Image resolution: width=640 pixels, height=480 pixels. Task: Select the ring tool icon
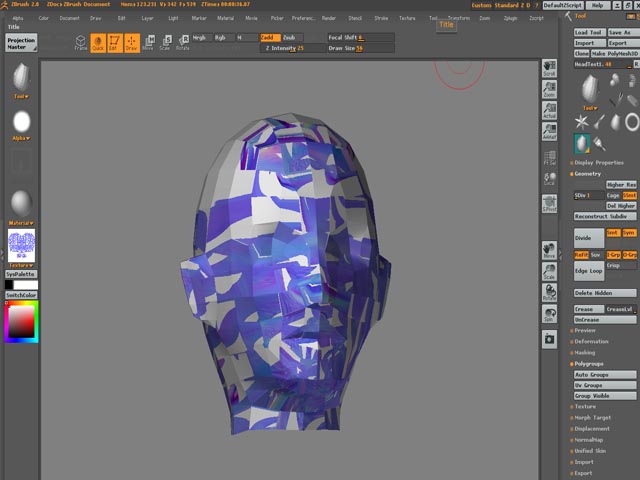pyautogui.click(x=632, y=122)
